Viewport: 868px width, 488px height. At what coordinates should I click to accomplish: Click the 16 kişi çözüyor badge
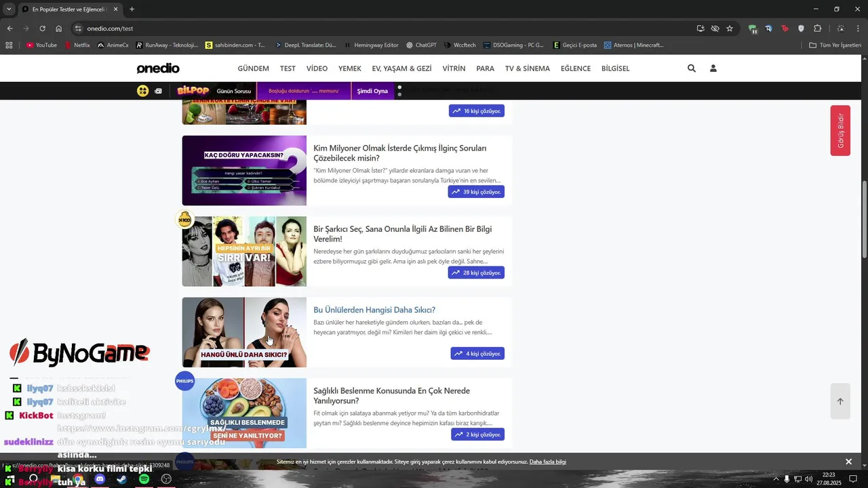tap(476, 110)
